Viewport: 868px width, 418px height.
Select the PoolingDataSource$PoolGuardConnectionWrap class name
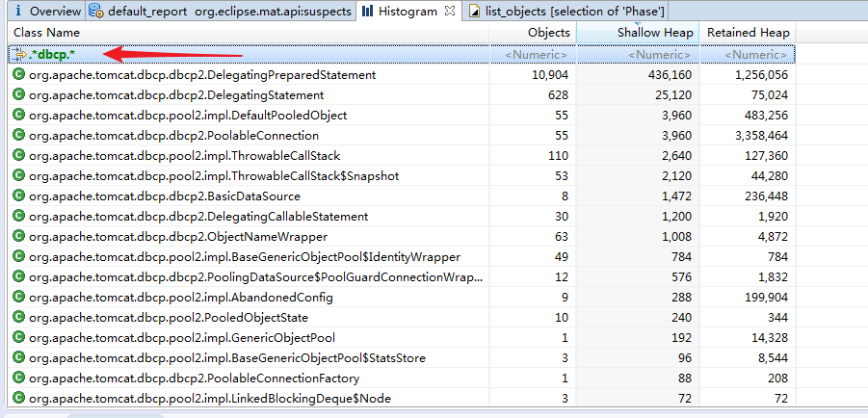(x=255, y=277)
